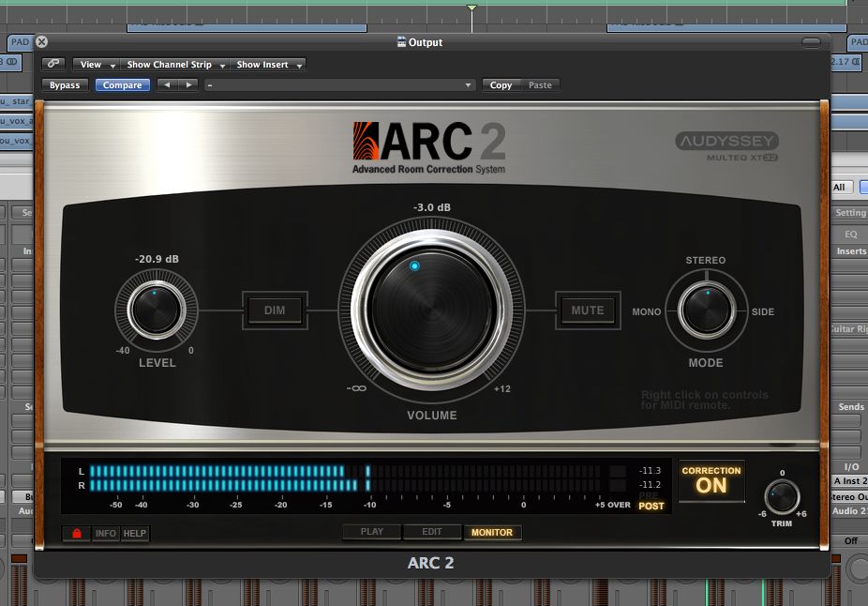Click the All button in Logic window
Image resolution: width=868 pixels, height=606 pixels.
pos(839,188)
